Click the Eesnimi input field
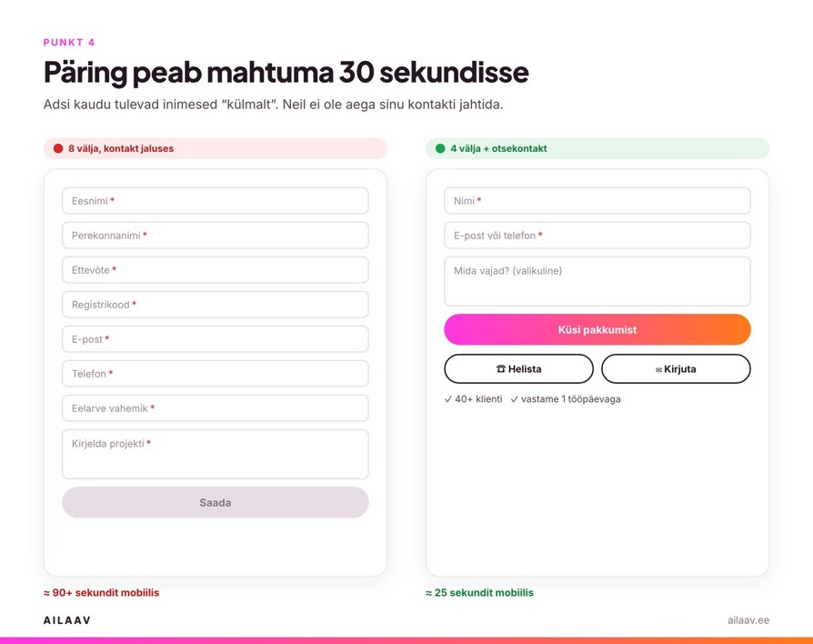 pyautogui.click(x=216, y=201)
